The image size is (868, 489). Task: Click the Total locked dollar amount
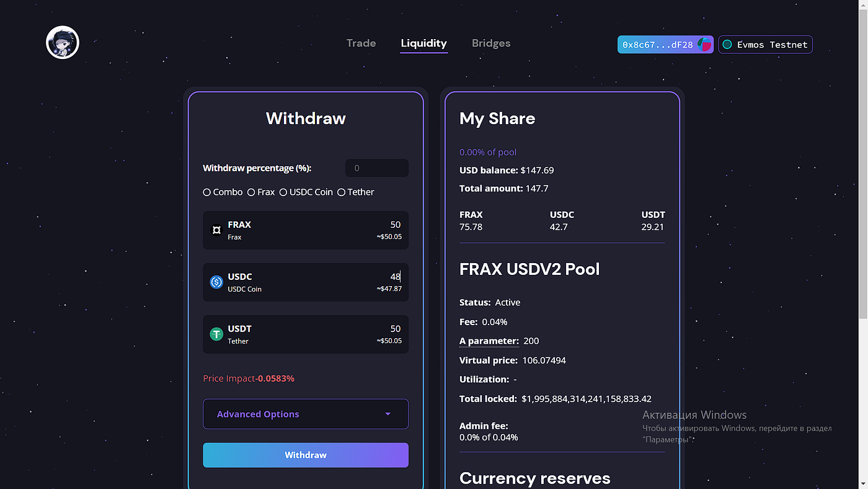click(x=587, y=398)
